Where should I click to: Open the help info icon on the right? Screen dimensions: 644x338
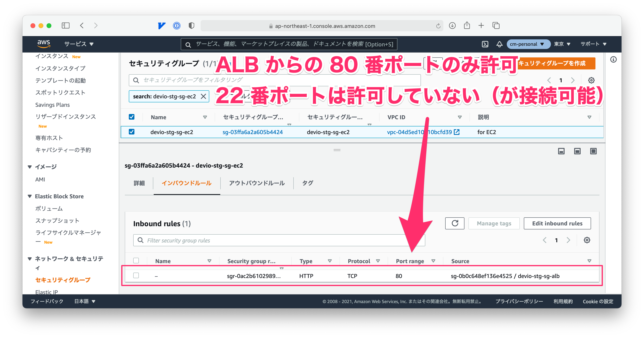613,60
